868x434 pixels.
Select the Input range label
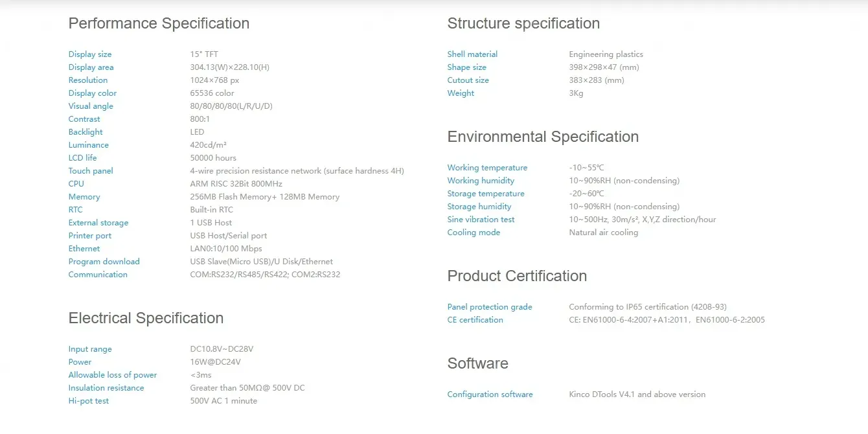(90, 349)
